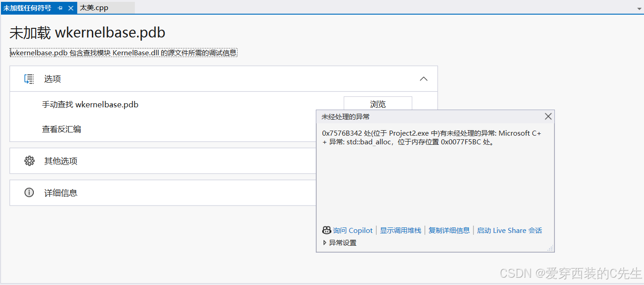644x285 pixels.
Task: Click the 未加载 wkernelbase.pdb heading
Action: pos(87,32)
